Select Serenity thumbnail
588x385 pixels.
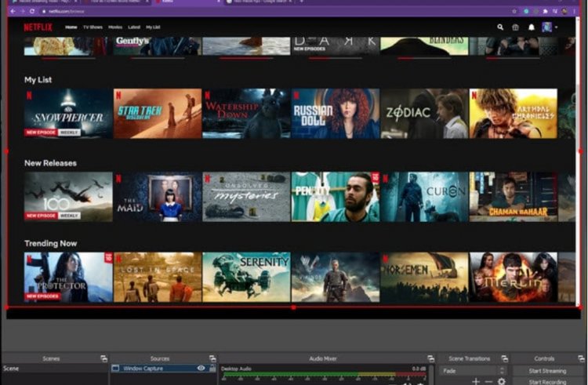pos(246,277)
